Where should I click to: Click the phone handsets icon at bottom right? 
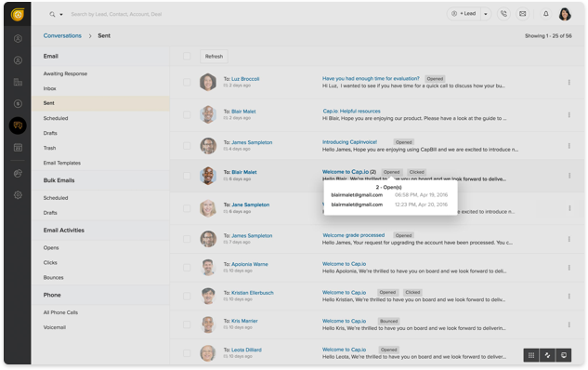(x=547, y=355)
